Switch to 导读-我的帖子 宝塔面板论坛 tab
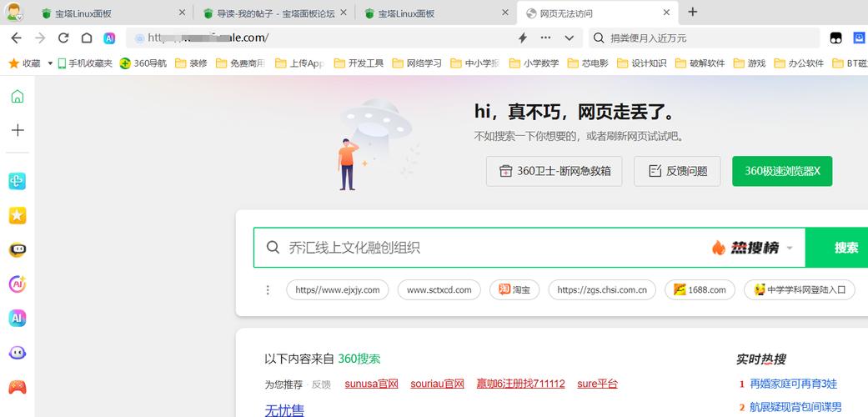 click(x=275, y=13)
